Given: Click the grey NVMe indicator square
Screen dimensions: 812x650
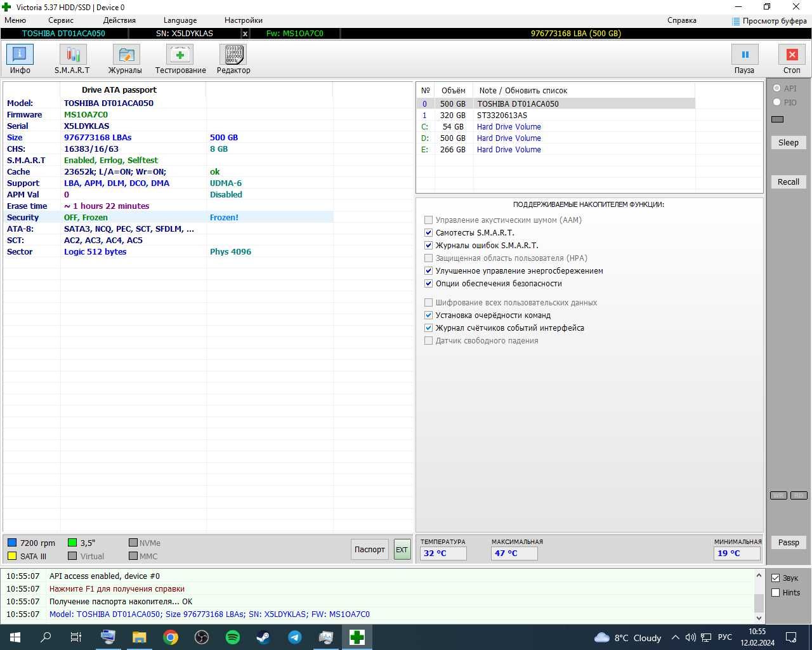Looking at the screenshot, I should (133, 543).
